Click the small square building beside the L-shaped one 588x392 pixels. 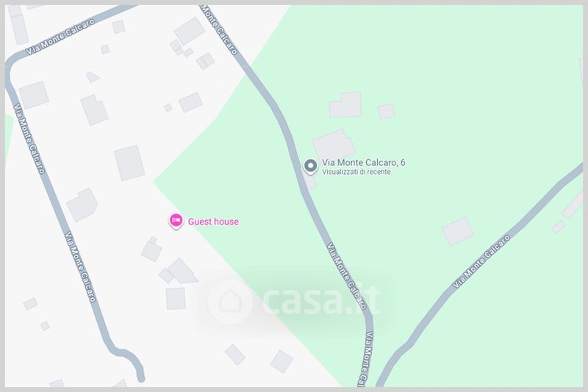pyautogui.click(x=387, y=112)
